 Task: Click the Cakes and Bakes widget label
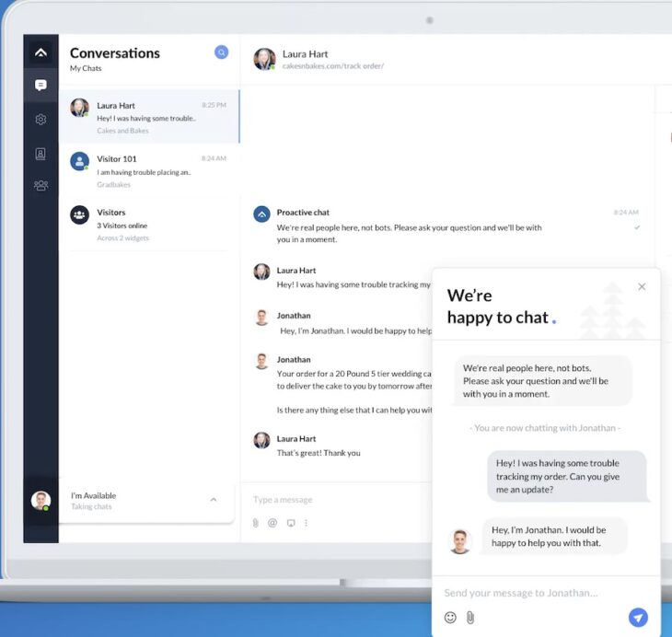(122, 131)
